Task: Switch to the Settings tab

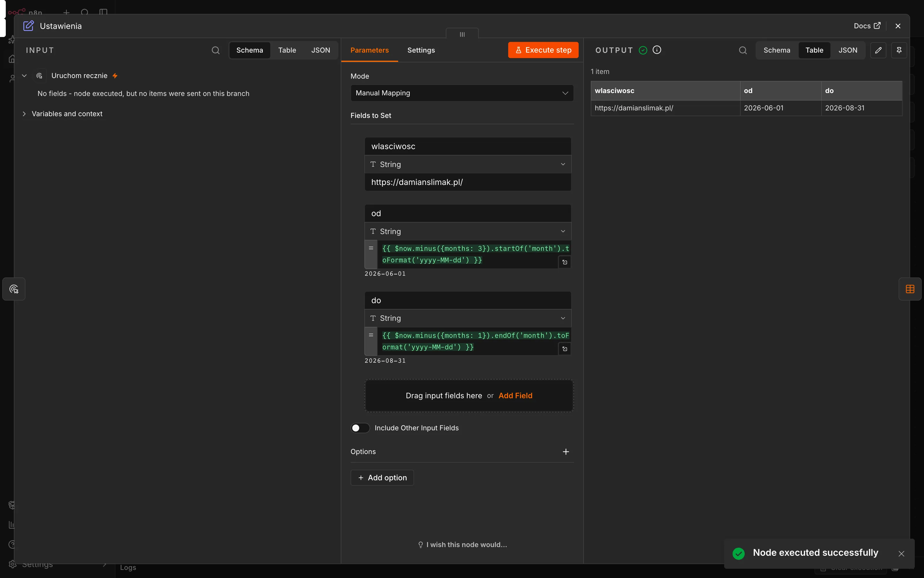Action: coord(421,50)
